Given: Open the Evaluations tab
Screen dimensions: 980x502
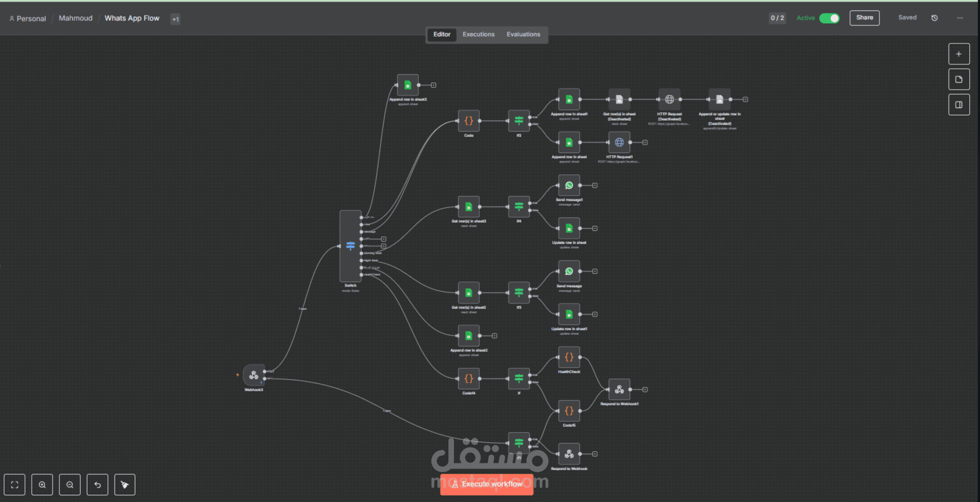Looking at the screenshot, I should 523,34.
